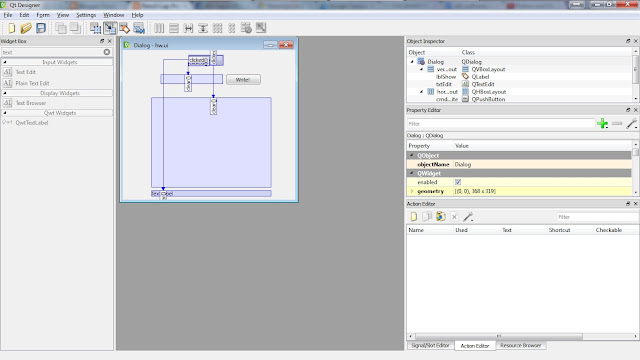Open the File menu
Image resolution: width=640 pixels, height=360 pixels.
[8, 15]
